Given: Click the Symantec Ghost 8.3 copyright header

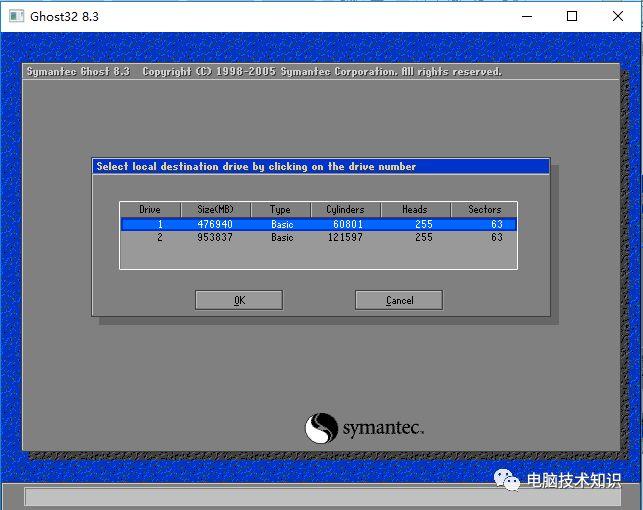Looking at the screenshot, I should click(x=321, y=72).
